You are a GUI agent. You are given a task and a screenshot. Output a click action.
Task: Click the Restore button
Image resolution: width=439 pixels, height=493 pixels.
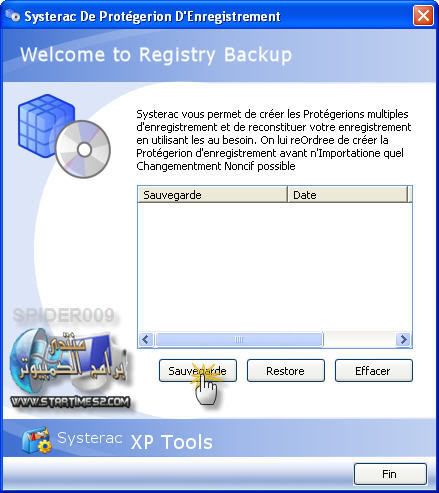[x=286, y=370]
